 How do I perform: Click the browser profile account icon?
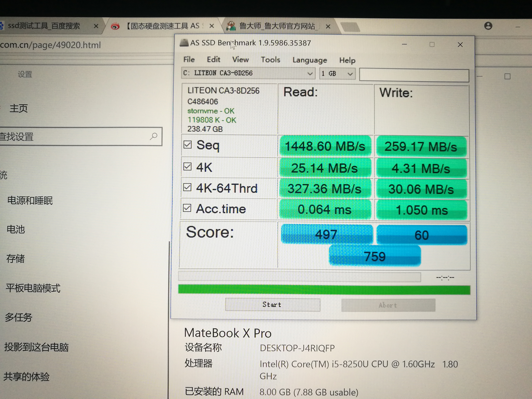pyautogui.click(x=488, y=26)
